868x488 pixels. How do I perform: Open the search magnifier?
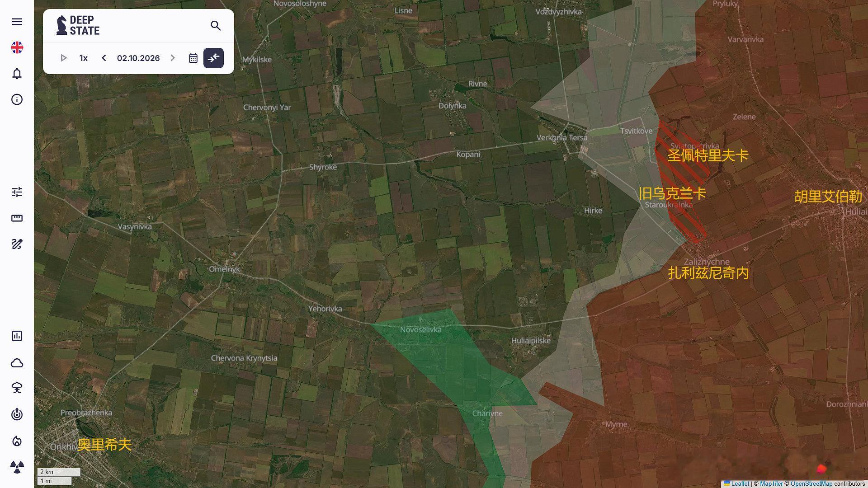tap(216, 26)
